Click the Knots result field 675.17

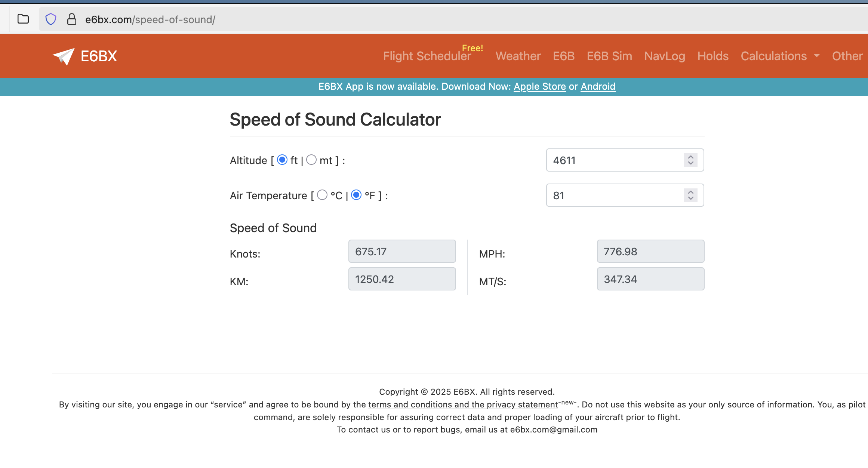tap(402, 251)
